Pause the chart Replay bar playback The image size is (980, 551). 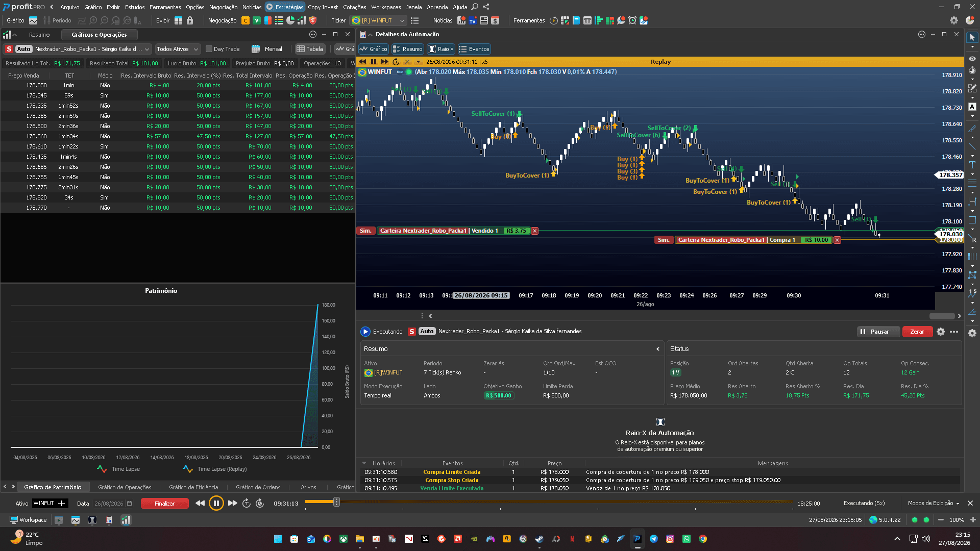(x=374, y=62)
